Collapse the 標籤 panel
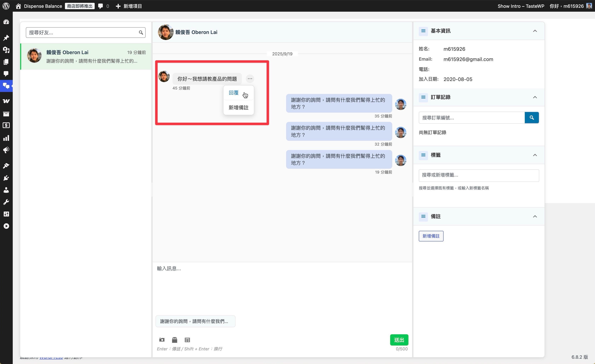 [535, 155]
